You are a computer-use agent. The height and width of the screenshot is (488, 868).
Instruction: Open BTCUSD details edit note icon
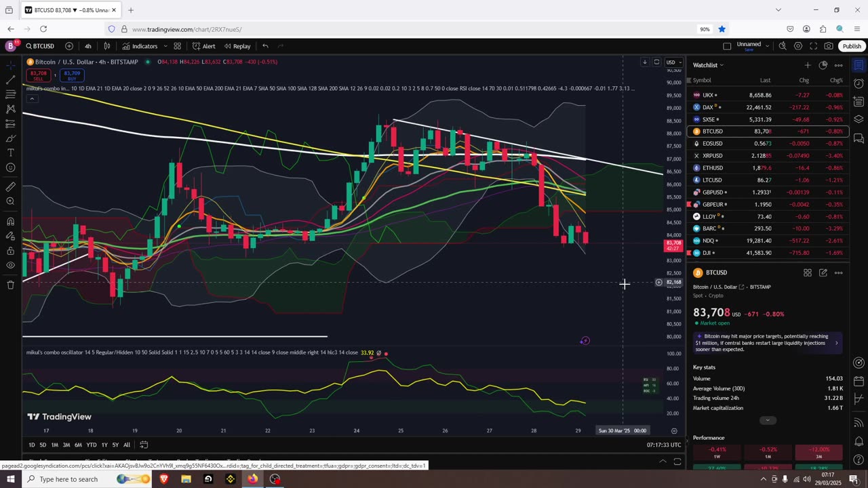click(x=823, y=272)
